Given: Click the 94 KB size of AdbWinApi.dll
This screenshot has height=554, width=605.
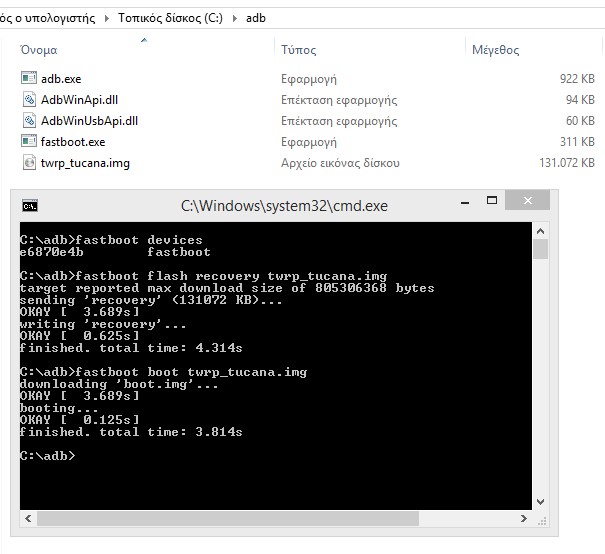Looking at the screenshot, I should (580, 100).
